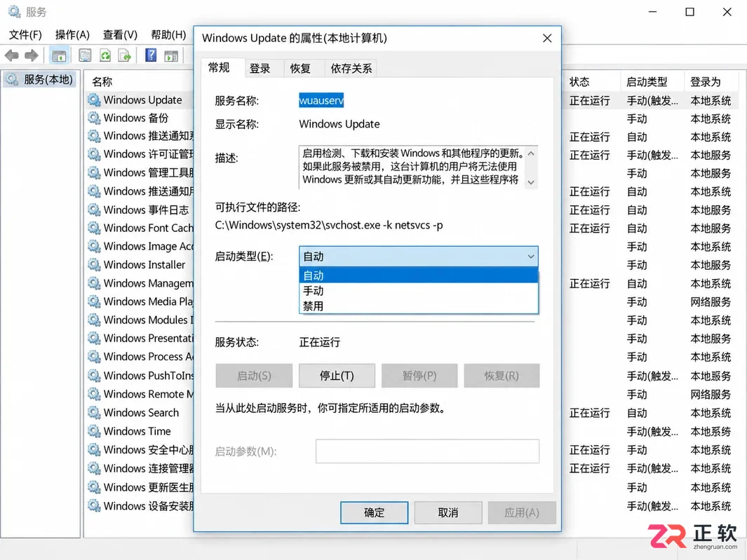Maximize the 服务 window
The width and height of the screenshot is (747, 560).
tap(689, 12)
